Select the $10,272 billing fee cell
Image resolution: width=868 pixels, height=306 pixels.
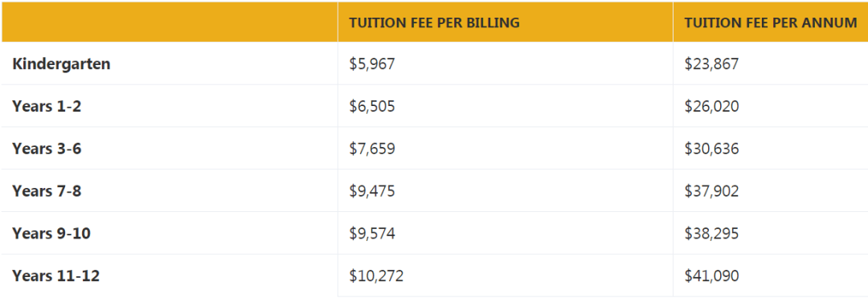point(376,276)
